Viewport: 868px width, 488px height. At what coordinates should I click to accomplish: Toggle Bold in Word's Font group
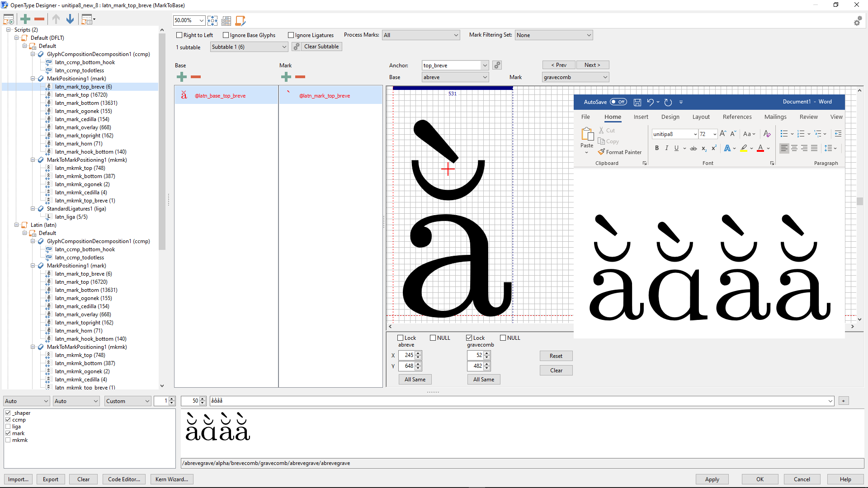pos(657,148)
